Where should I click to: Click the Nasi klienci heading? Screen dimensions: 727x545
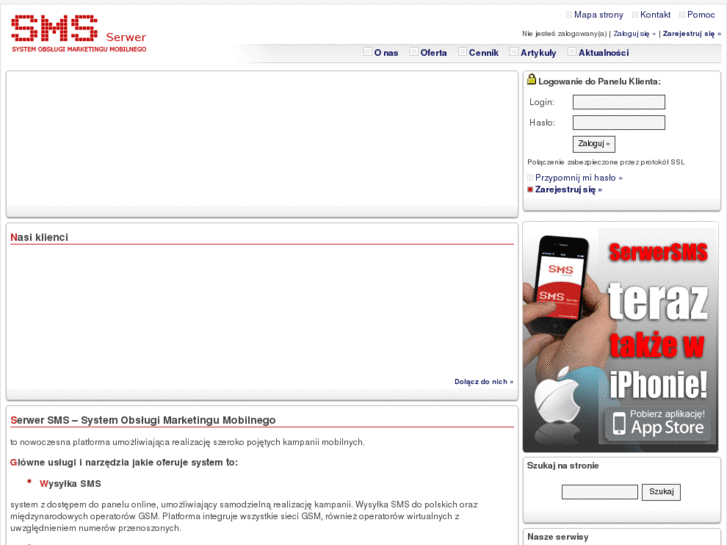click(x=39, y=237)
